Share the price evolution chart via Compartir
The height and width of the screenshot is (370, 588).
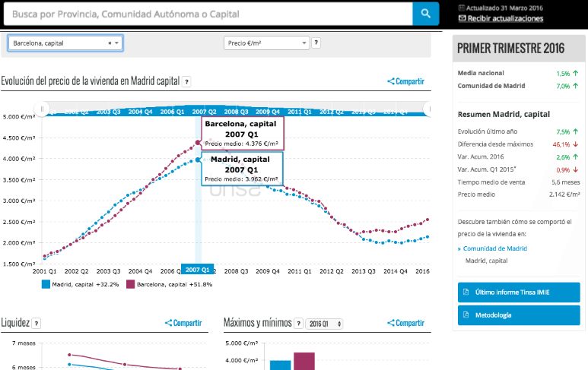(x=405, y=81)
